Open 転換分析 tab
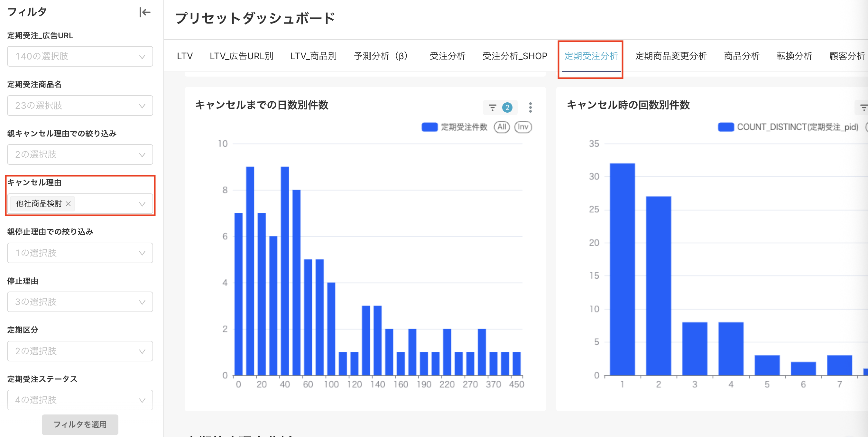 [795, 56]
